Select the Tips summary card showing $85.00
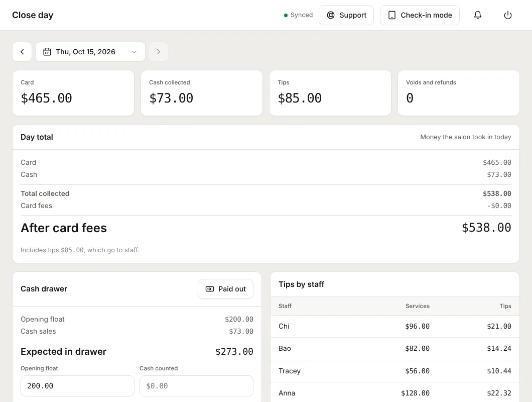532x402 pixels. 330,93
